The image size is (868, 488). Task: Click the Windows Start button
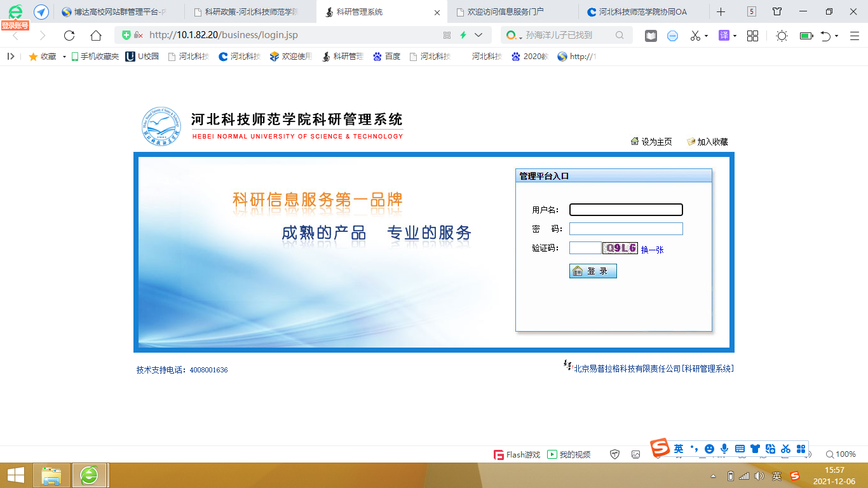16,475
